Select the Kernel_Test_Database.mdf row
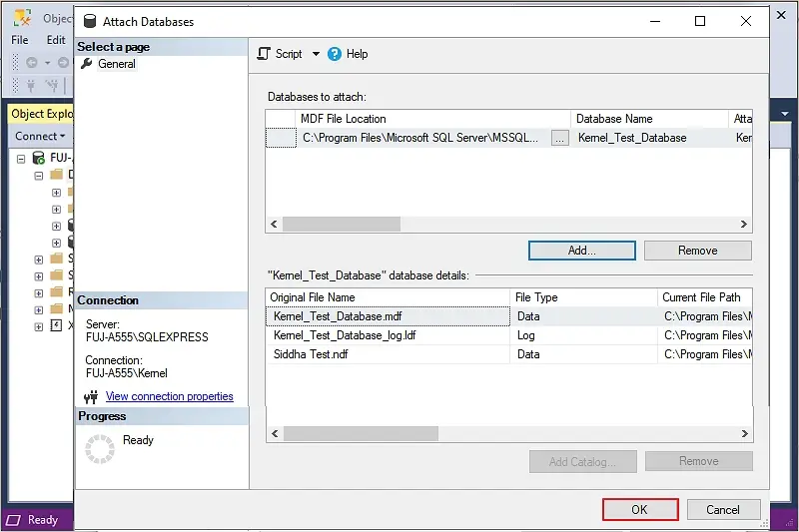The image size is (799, 532). point(508,316)
